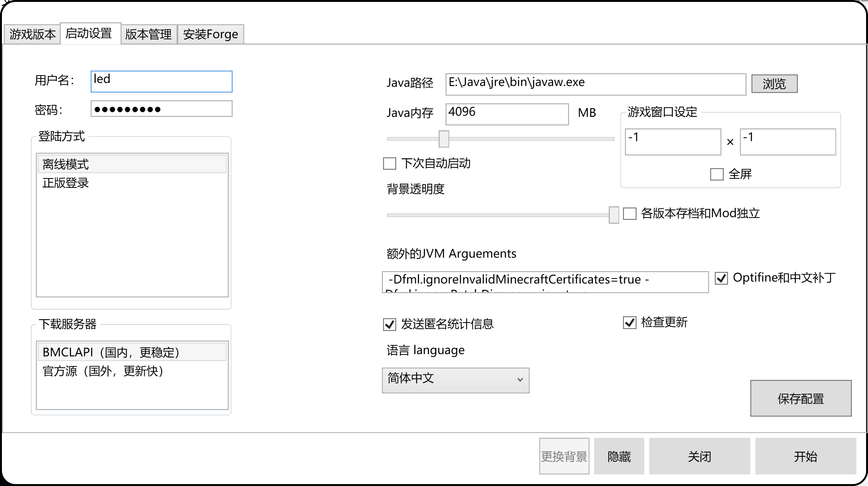This screenshot has width=868, height=486.
Task: Open the 版本管理 tab
Action: [149, 34]
